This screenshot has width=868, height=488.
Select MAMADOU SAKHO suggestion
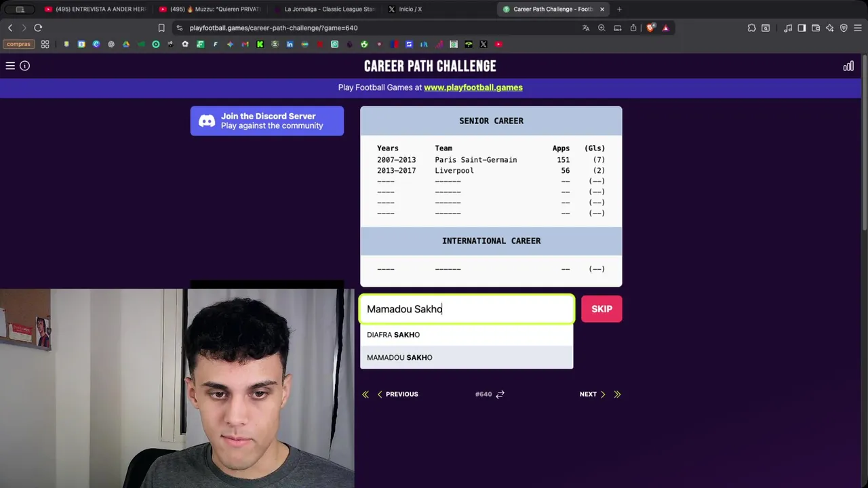click(x=467, y=357)
